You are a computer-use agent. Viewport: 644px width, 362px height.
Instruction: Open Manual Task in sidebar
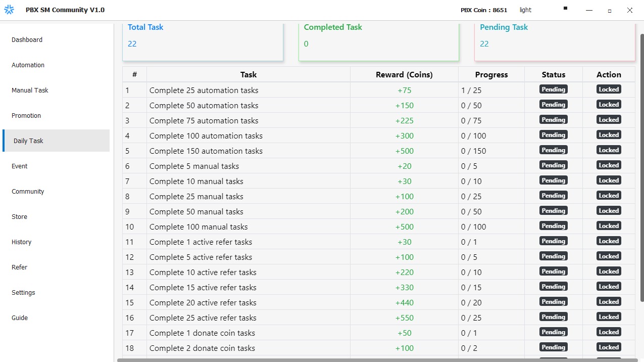[30, 91]
